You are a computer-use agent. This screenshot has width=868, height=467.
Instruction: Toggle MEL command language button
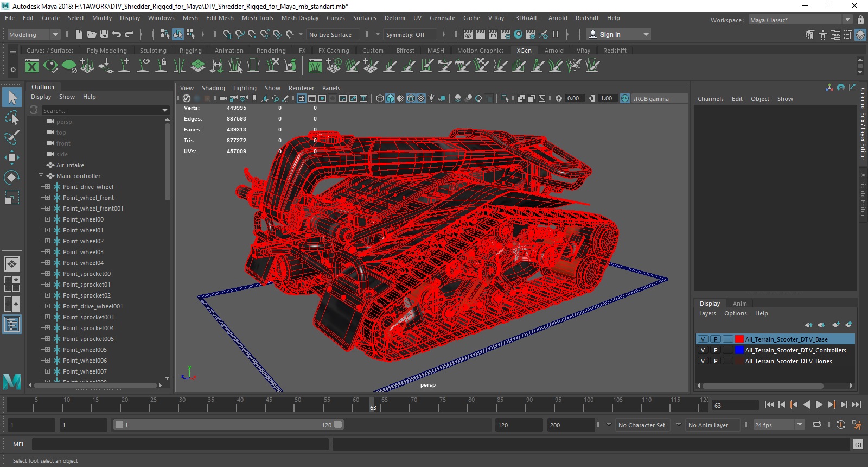(19, 444)
